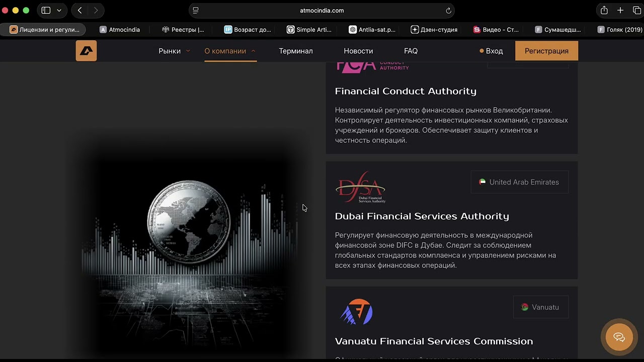Click the Financial Conduct Authority heading
Image resolution: width=644 pixels, height=362 pixels.
pos(406,91)
